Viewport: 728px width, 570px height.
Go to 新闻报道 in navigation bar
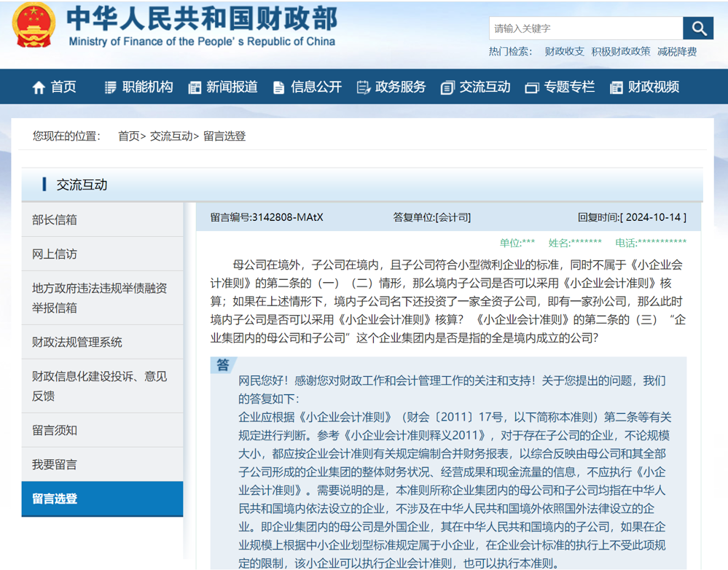coord(232,87)
